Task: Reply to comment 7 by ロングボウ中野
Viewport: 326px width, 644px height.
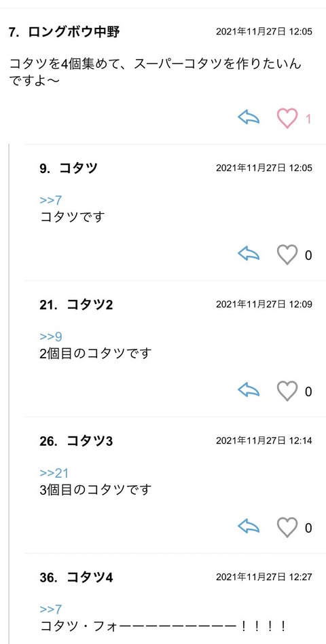Action: click(249, 118)
